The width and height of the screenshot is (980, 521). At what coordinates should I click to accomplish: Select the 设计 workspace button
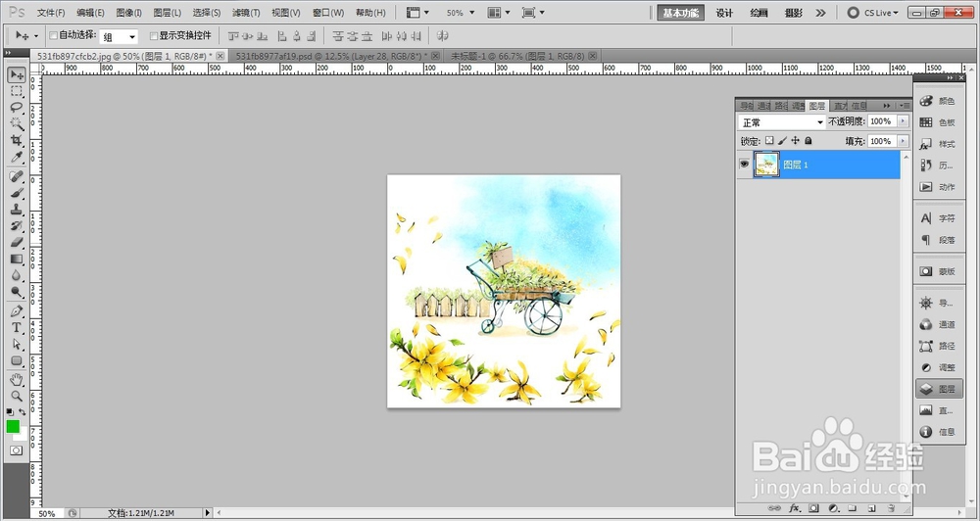(724, 13)
